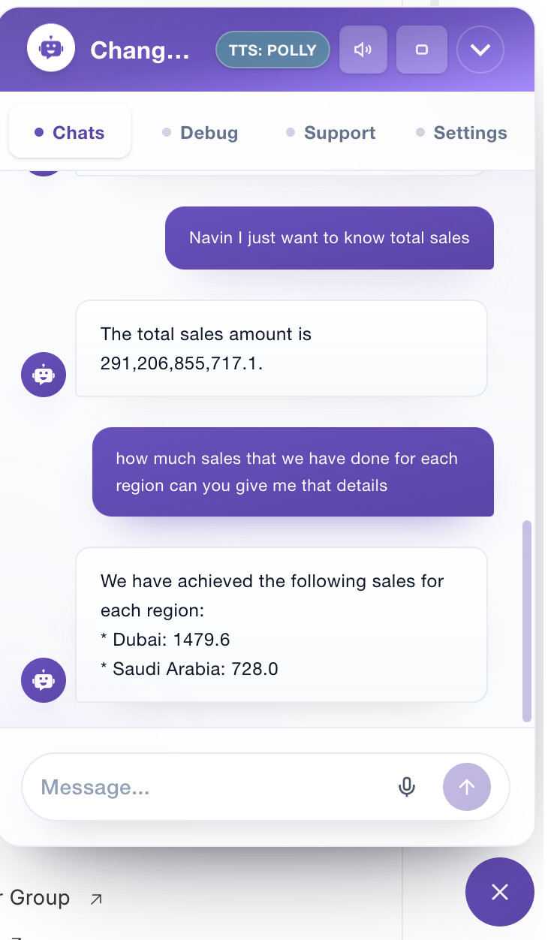Focus the Message input field
This screenshot has height=940, width=560.
point(210,787)
